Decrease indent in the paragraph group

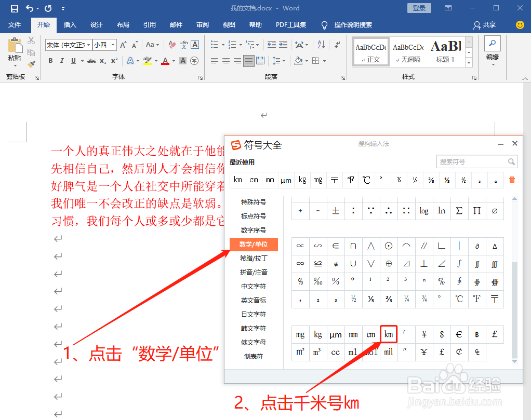[x=272, y=44]
